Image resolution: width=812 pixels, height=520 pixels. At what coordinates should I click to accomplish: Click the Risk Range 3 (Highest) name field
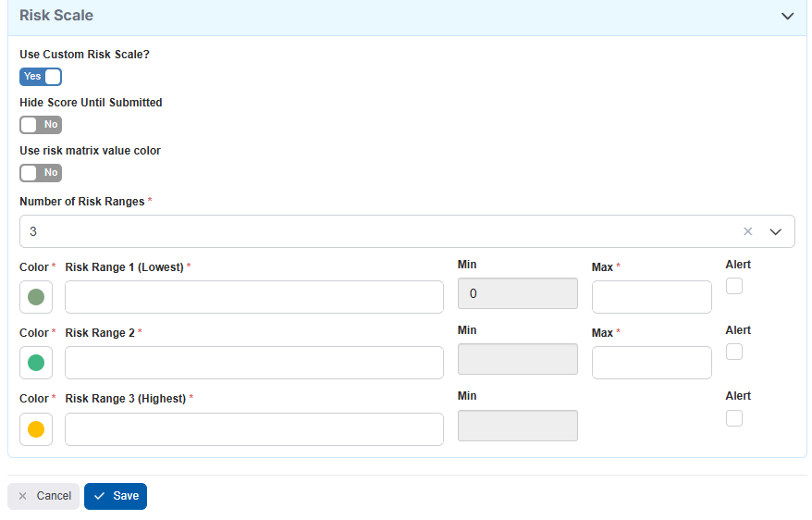pos(254,429)
